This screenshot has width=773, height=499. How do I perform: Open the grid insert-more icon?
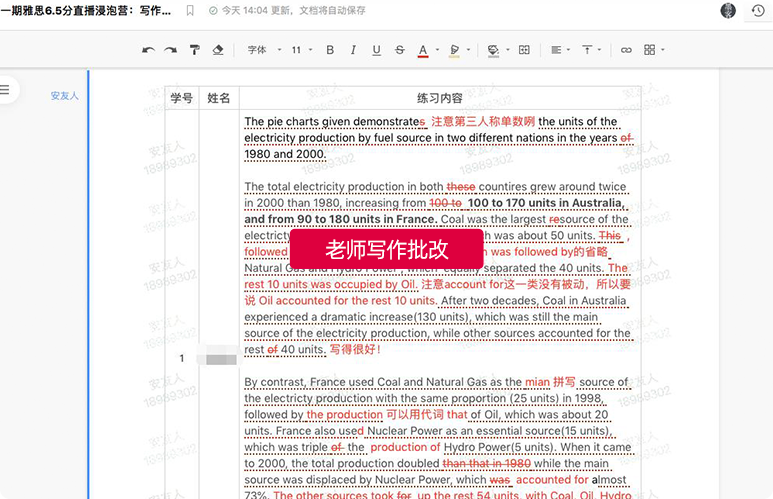pyautogui.click(x=650, y=50)
